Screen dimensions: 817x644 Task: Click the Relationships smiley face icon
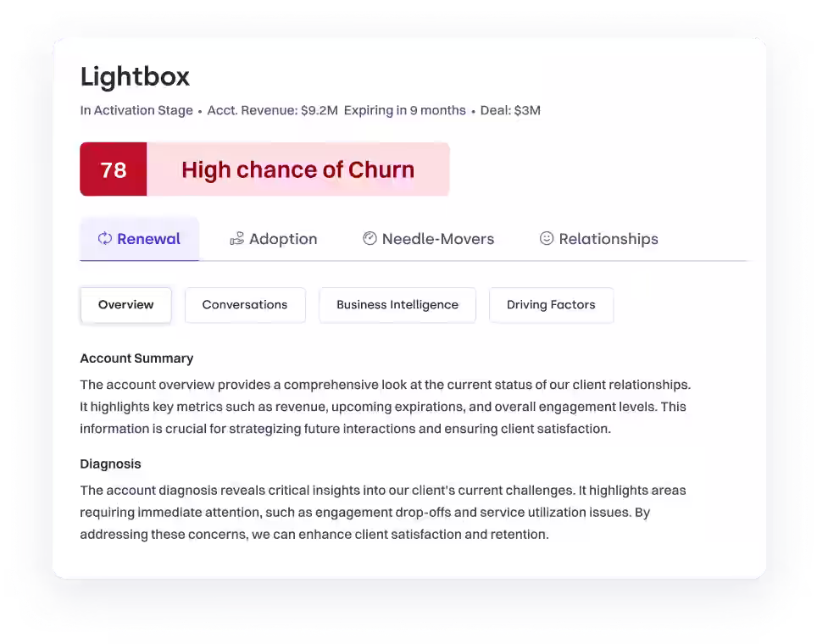547,239
